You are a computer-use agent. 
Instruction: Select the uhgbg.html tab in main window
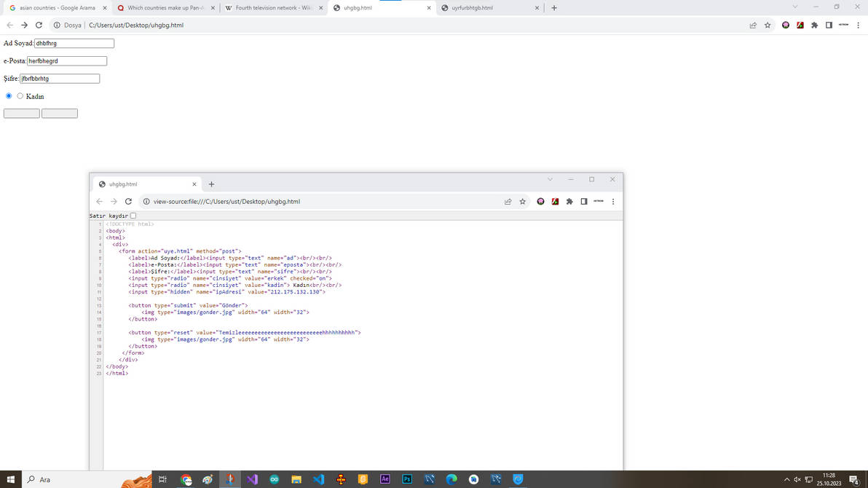[382, 8]
